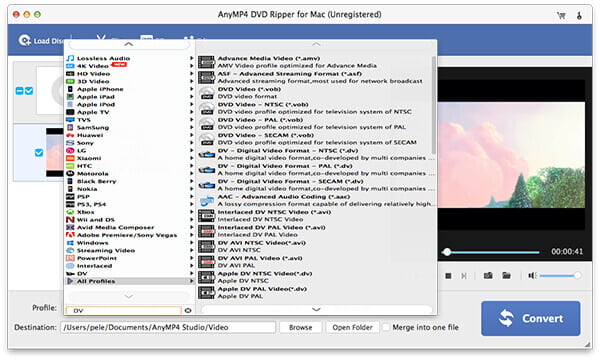
Task: Collapse the disc with the minus toggle
Action: (x=19, y=91)
